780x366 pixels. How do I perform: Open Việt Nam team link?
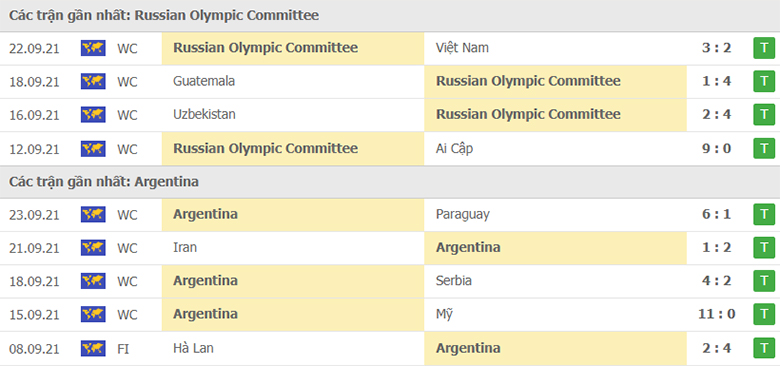coord(462,48)
